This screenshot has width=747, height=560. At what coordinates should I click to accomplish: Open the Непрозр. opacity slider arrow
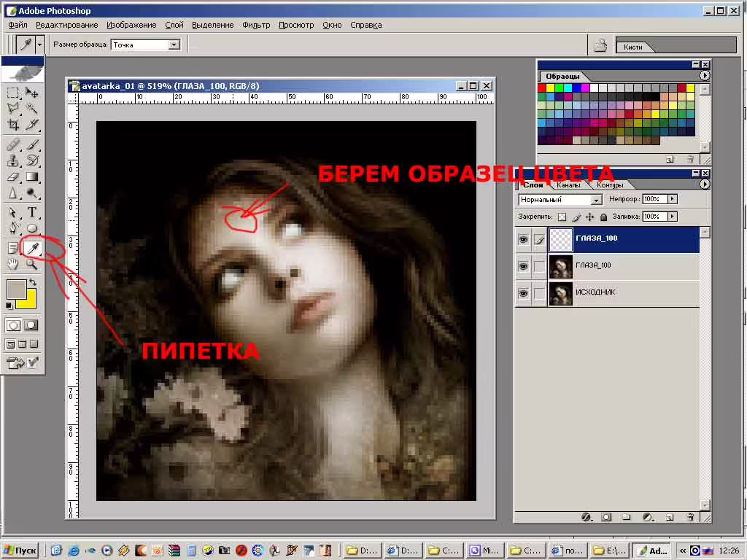tap(672, 199)
